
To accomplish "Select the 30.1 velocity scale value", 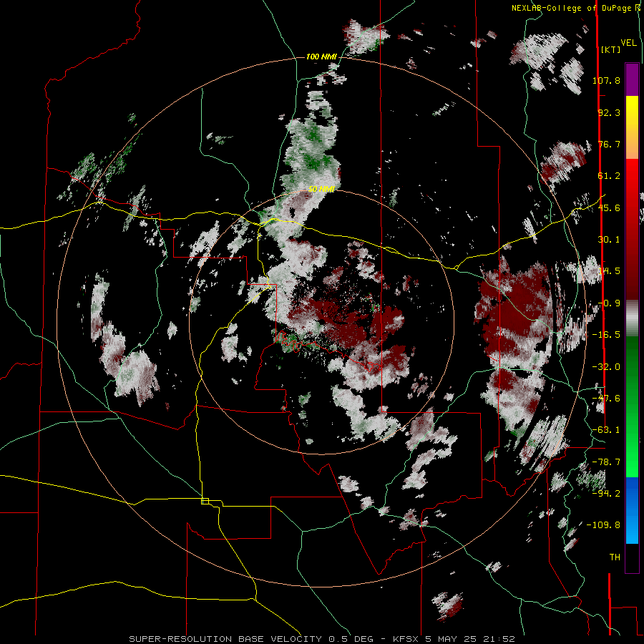I will pyautogui.click(x=609, y=240).
